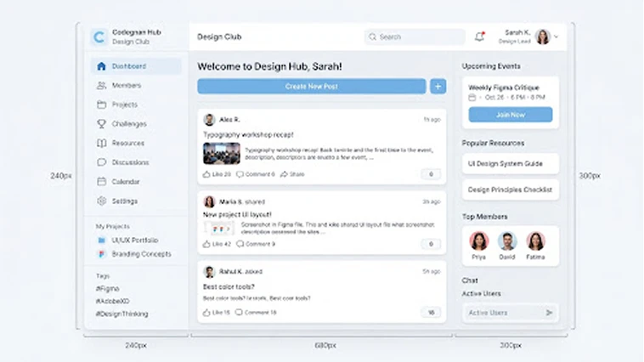Go to Projects in the sidebar
Viewport: 644px width, 362px height.
[136, 105]
